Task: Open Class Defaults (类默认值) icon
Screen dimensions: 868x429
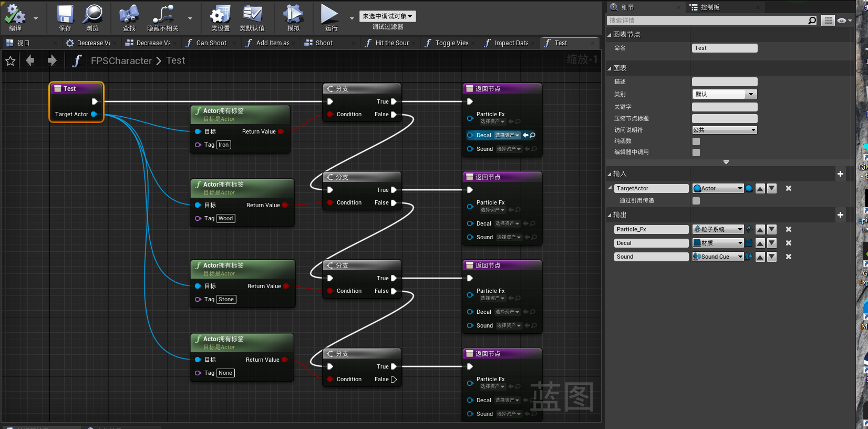Action: pyautogui.click(x=252, y=14)
